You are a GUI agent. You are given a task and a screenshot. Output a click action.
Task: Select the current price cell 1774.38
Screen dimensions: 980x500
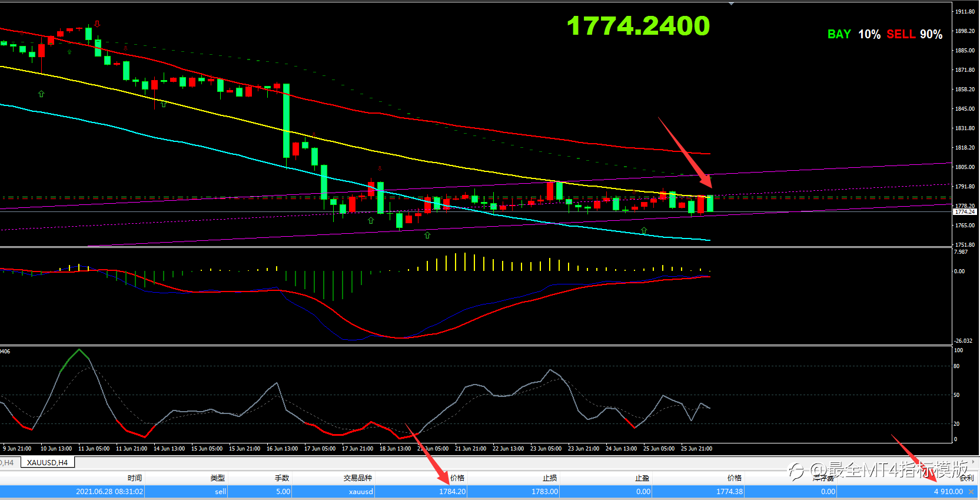tap(729, 491)
